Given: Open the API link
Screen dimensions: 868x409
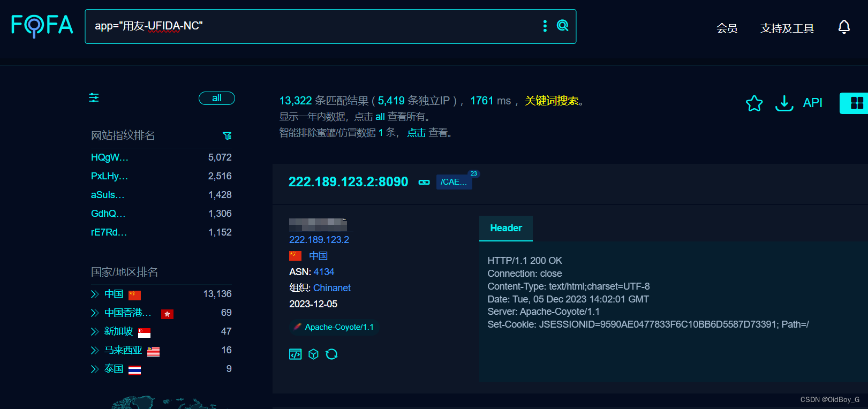Looking at the screenshot, I should (812, 103).
